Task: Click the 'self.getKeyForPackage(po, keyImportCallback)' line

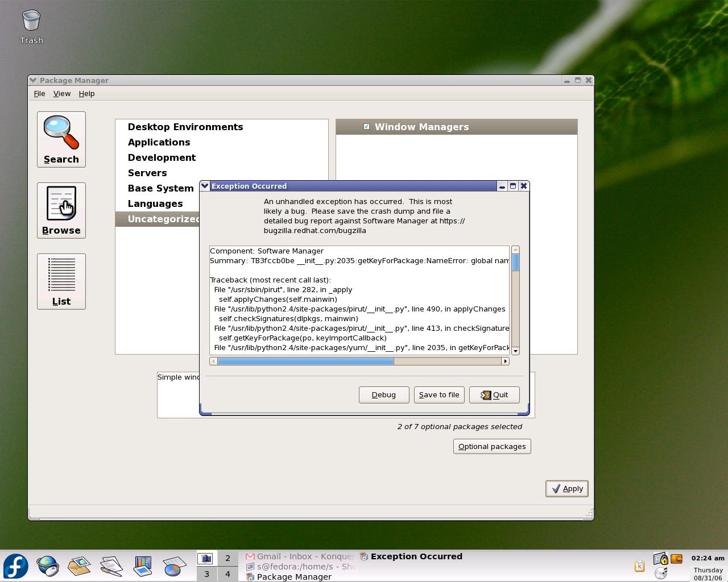Action: [x=303, y=338]
